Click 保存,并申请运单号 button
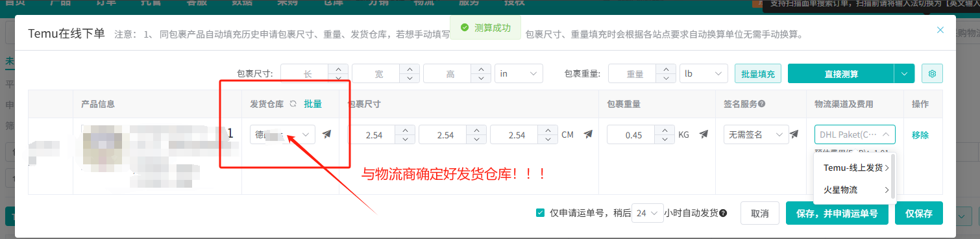The image size is (980, 239). coord(837,214)
